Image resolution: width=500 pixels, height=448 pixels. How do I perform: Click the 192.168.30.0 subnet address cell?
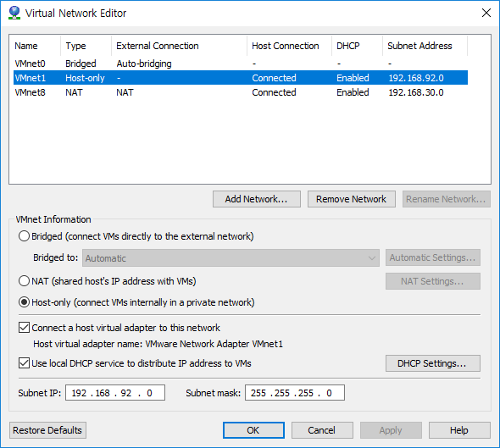[416, 92]
